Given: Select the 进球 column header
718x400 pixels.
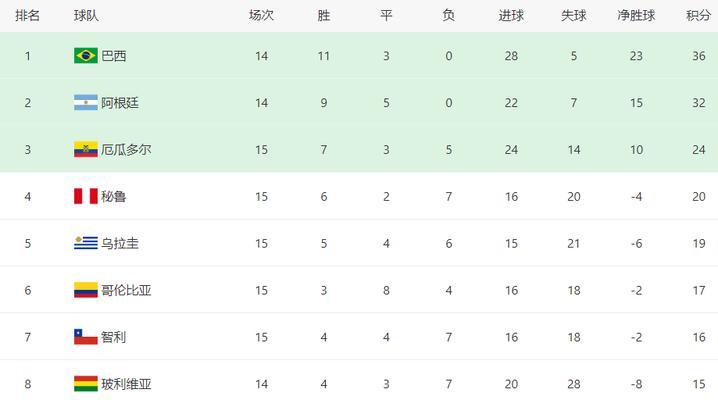Looking at the screenshot, I should [511, 16].
